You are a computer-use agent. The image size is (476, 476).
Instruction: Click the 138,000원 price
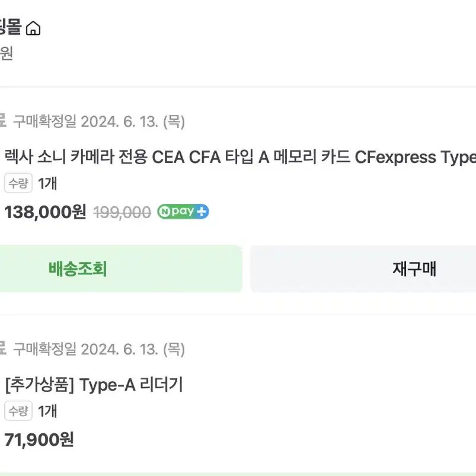(45, 212)
